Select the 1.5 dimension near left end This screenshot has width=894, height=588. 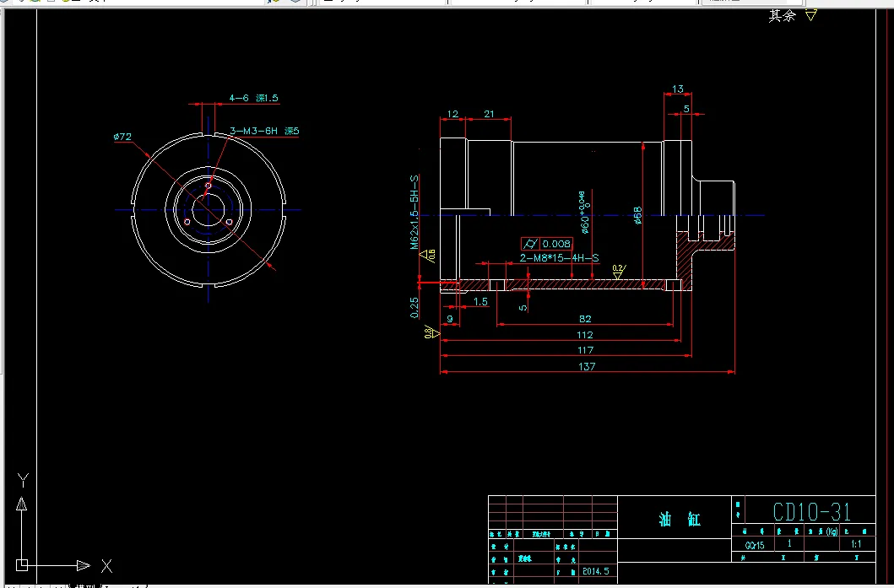click(480, 302)
